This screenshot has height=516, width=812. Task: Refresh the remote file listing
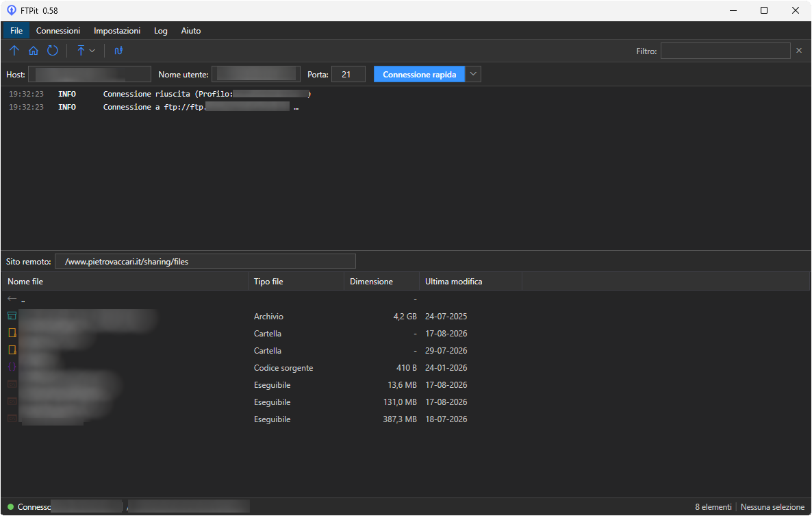tap(52, 51)
